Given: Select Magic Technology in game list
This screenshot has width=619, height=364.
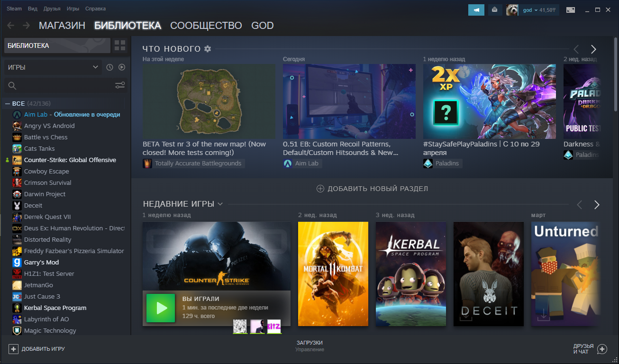Looking at the screenshot, I should [50, 331].
